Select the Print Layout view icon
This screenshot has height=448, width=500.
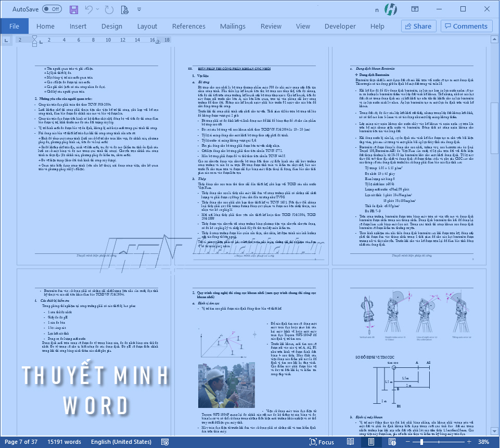[x=370, y=442]
